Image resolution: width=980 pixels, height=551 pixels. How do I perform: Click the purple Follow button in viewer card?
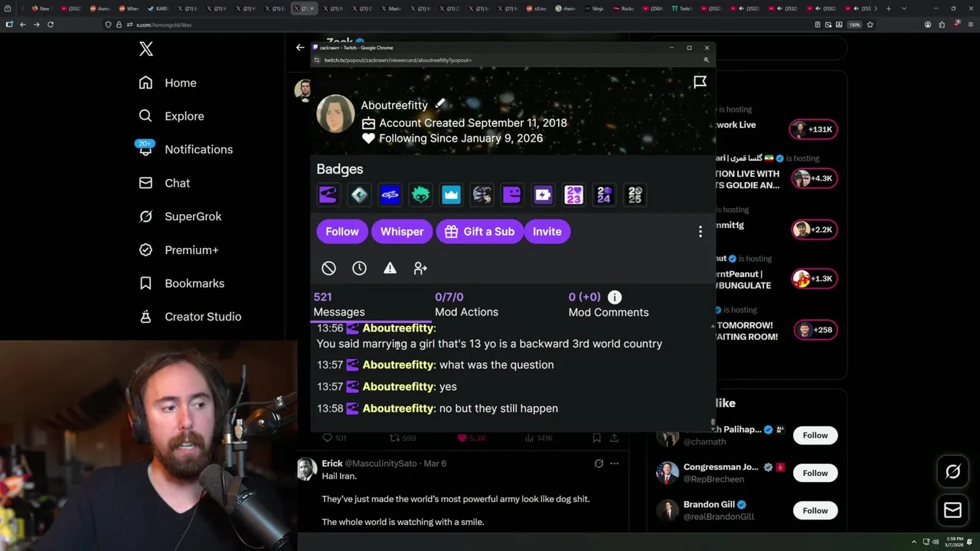tap(342, 232)
